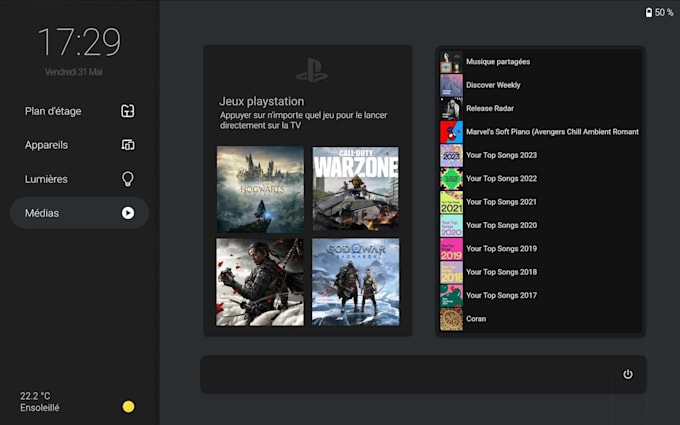Open the Appareils menu item
This screenshot has height=425, width=680.
79,145
